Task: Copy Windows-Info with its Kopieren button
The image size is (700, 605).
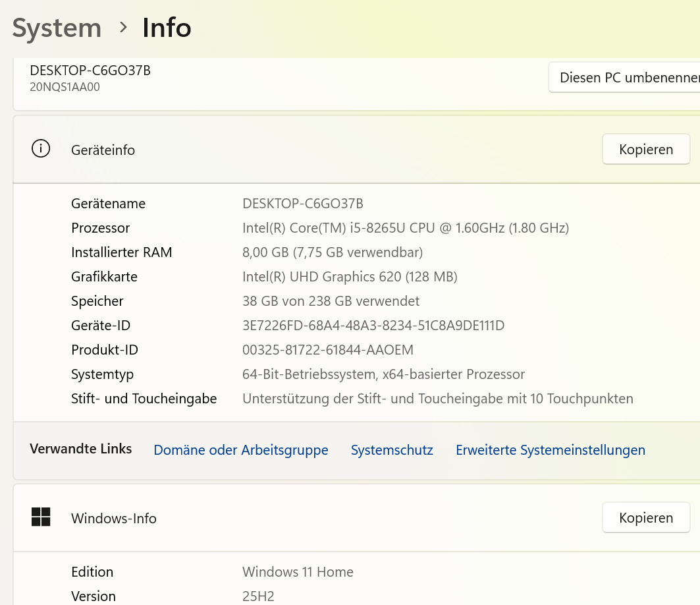Action: coord(646,517)
